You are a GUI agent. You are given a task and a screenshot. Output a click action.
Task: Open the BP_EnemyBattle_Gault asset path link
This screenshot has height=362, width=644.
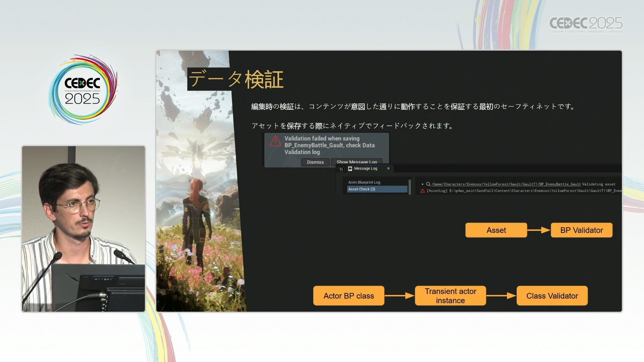pos(506,184)
